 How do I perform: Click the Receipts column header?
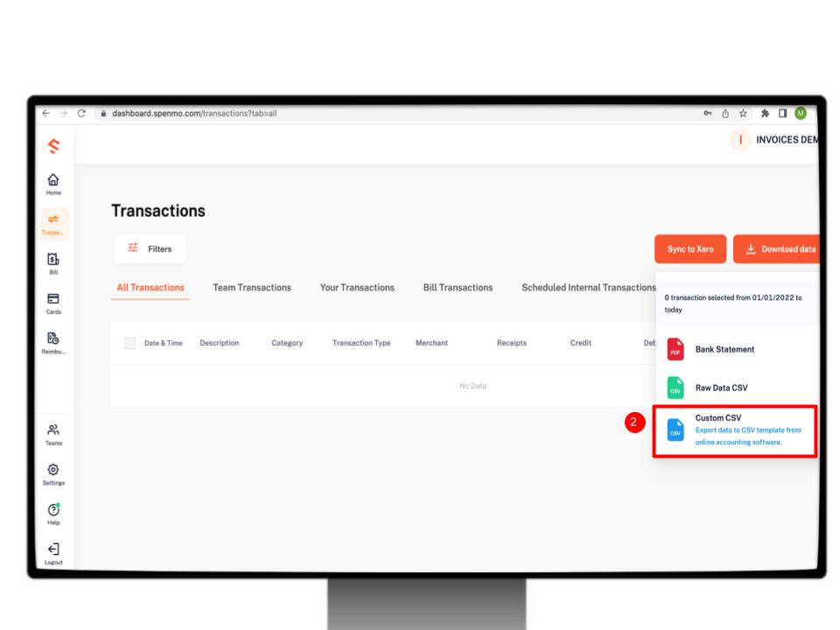[x=512, y=343]
